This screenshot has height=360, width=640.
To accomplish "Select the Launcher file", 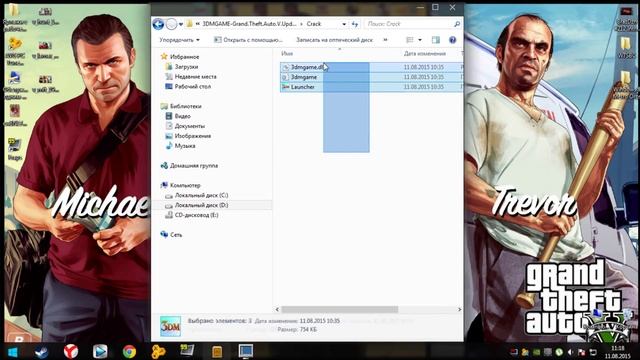I will coord(298,87).
